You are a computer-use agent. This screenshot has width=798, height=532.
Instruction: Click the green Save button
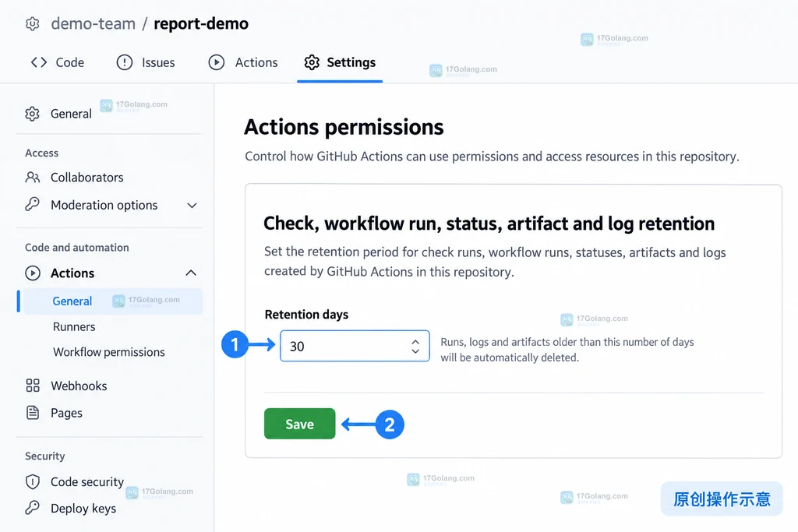click(x=300, y=424)
